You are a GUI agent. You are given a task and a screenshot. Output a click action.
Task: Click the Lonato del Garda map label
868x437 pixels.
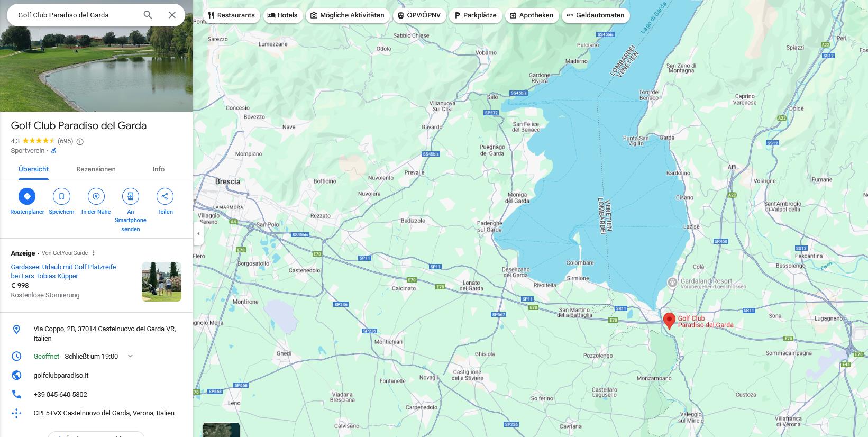point(471,286)
